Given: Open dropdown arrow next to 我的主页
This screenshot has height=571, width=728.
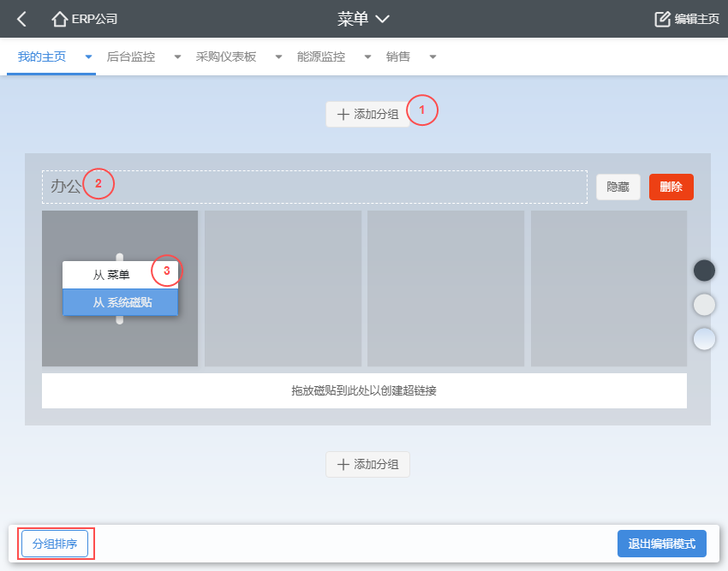Looking at the screenshot, I should pyautogui.click(x=88, y=57).
